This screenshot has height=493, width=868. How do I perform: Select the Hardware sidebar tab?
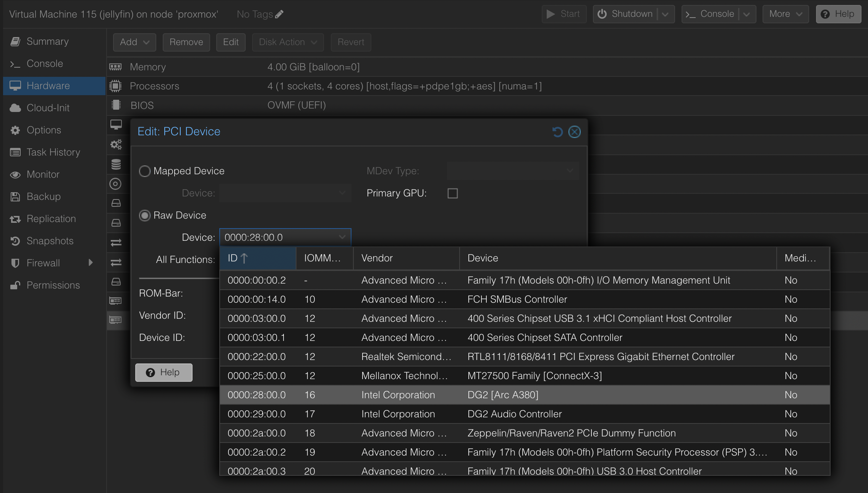click(x=54, y=86)
